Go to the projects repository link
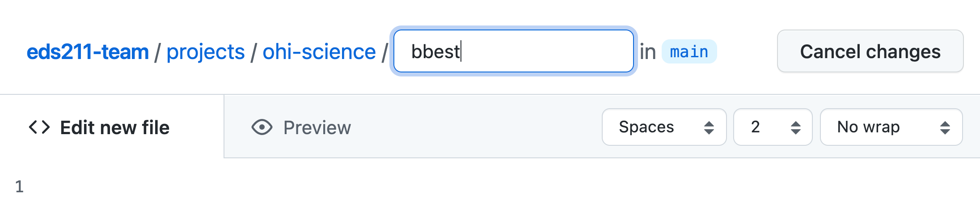980x220 pixels. coord(206,52)
